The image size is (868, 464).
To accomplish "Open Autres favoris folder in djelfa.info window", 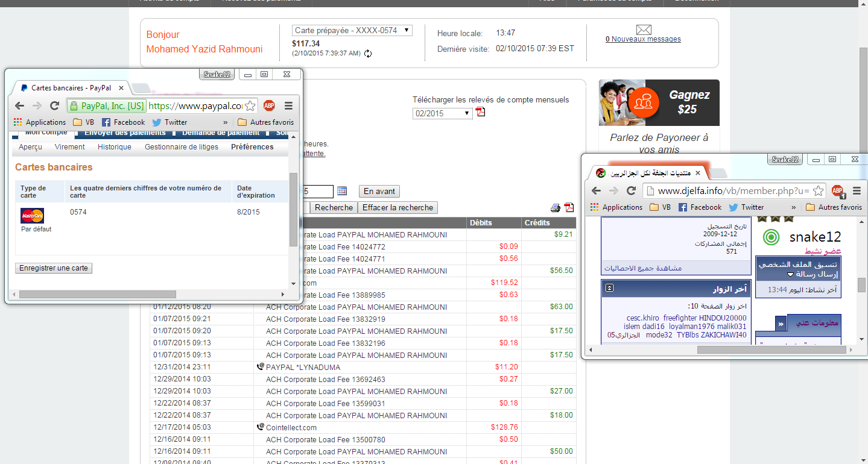I will coord(834,207).
